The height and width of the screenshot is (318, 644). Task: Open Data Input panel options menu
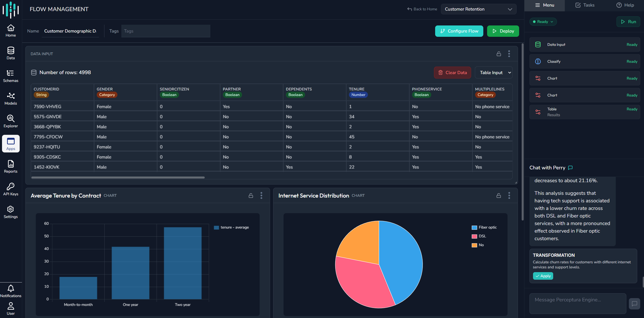[x=509, y=54]
